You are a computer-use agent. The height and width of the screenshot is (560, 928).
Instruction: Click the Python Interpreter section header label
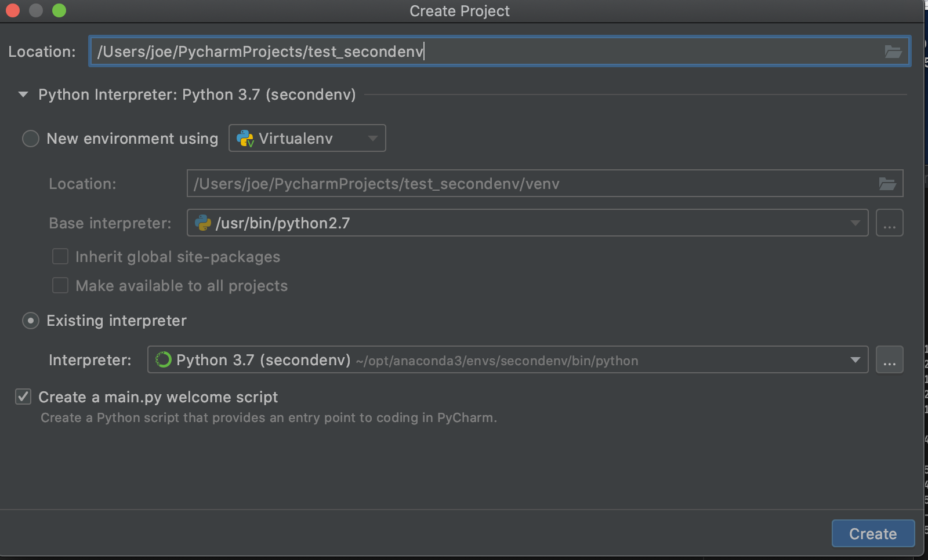pyautogui.click(x=197, y=94)
